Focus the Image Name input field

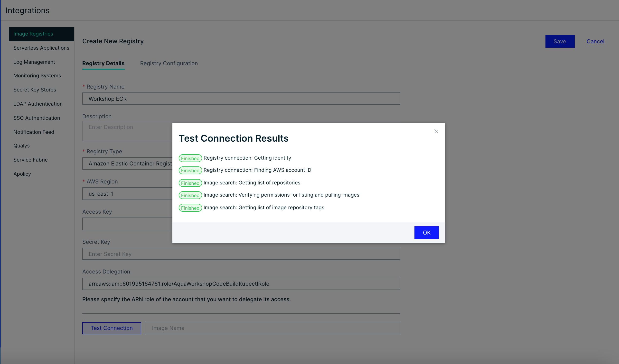[x=273, y=328]
